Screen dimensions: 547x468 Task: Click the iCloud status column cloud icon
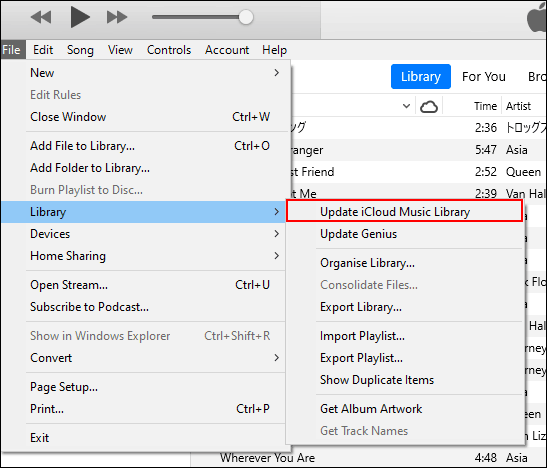[x=428, y=106]
